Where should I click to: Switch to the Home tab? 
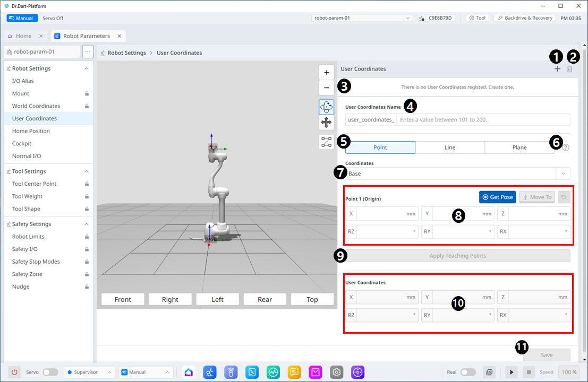click(x=23, y=36)
